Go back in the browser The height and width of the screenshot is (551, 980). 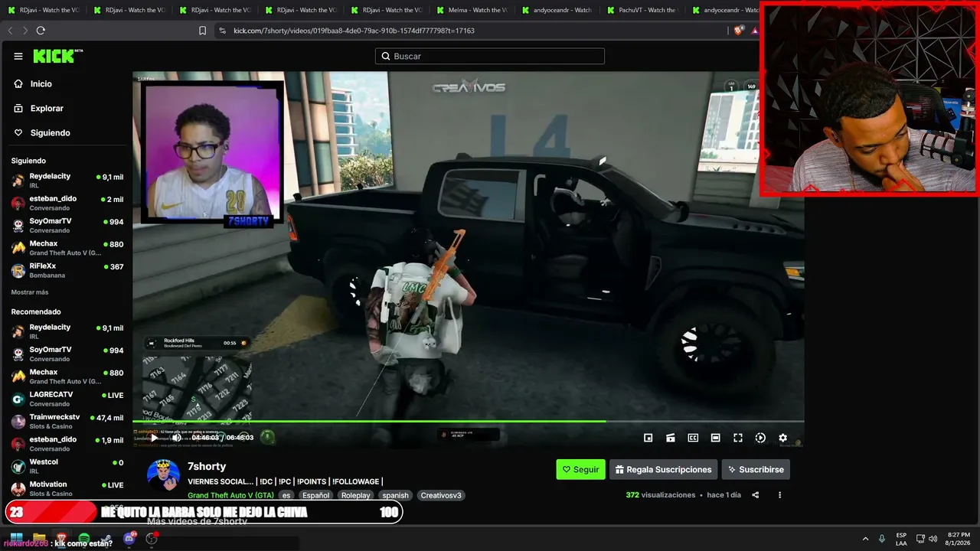10,31
